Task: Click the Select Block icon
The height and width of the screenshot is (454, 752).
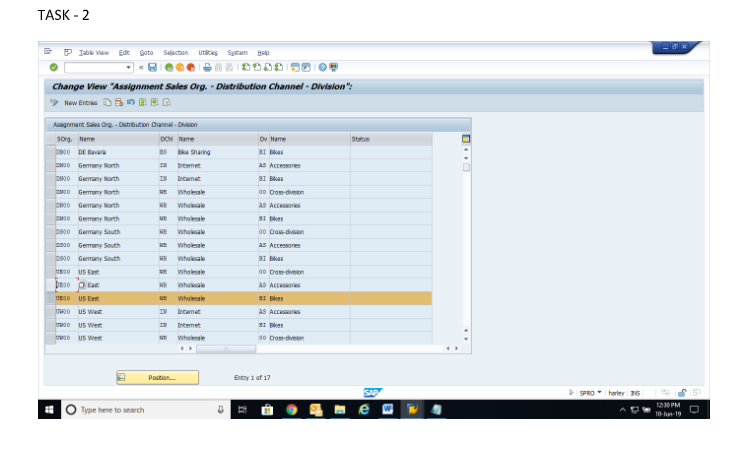Action: (x=154, y=103)
